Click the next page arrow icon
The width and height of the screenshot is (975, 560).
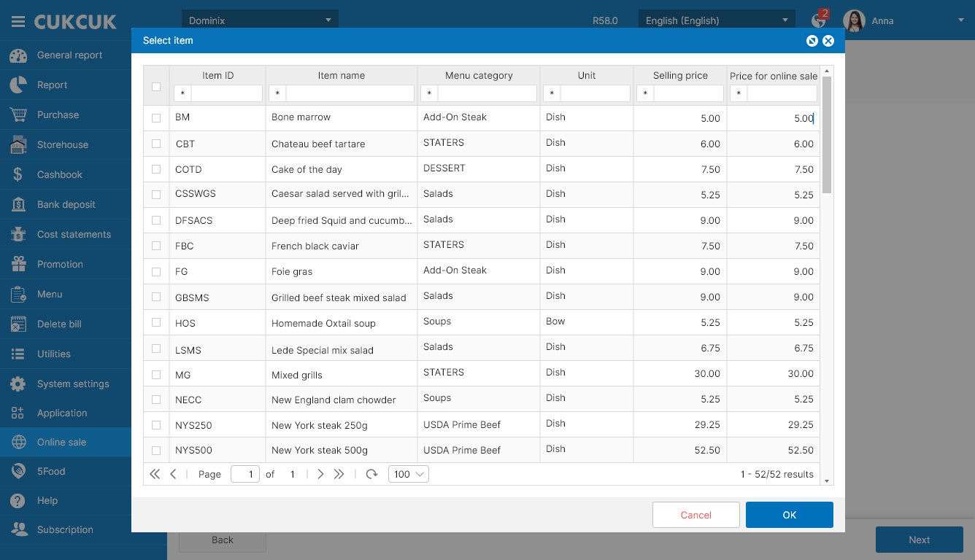pos(320,474)
